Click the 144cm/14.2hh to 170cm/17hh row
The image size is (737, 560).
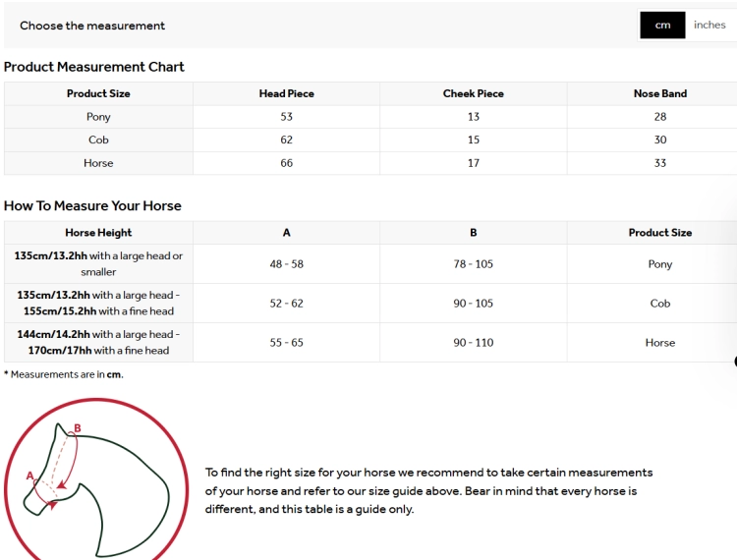point(370,342)
